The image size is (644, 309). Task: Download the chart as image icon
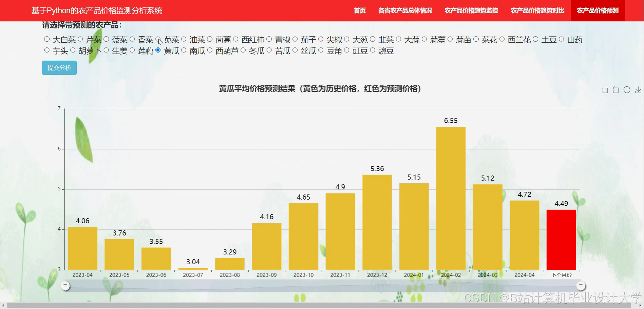click(638, 90)
